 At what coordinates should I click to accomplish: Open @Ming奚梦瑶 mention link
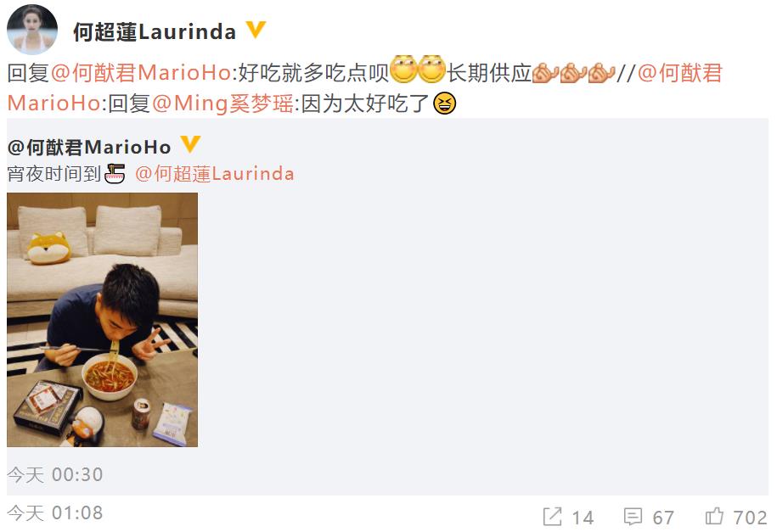(x=223, y=104)
